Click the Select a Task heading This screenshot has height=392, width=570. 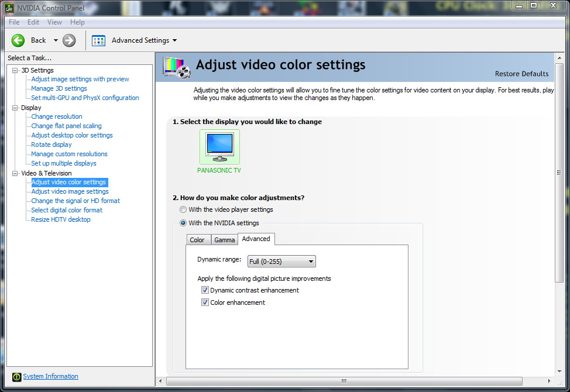tap(29, 58)
